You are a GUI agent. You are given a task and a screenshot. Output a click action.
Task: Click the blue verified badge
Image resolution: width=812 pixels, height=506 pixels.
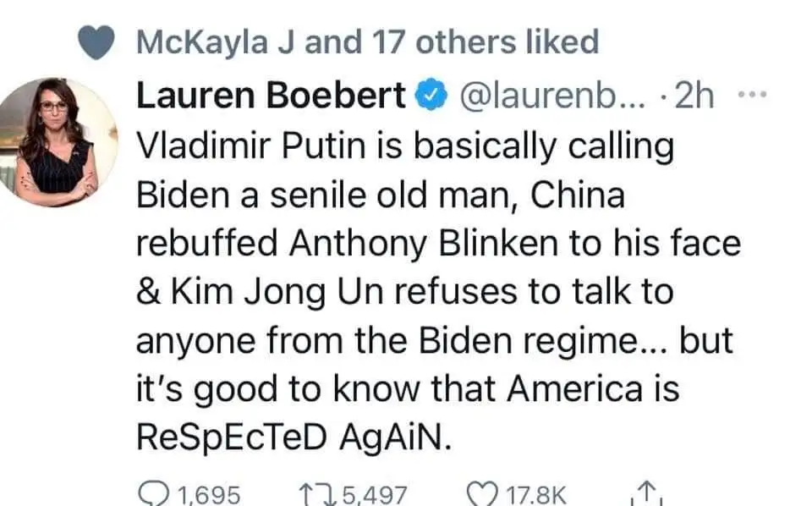pos(431,98)
